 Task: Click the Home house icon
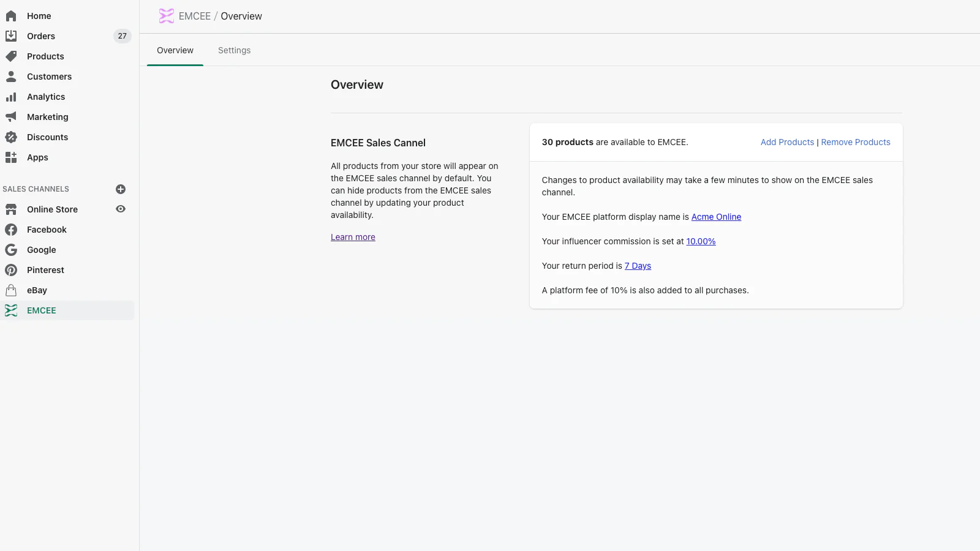coord(11,16)
